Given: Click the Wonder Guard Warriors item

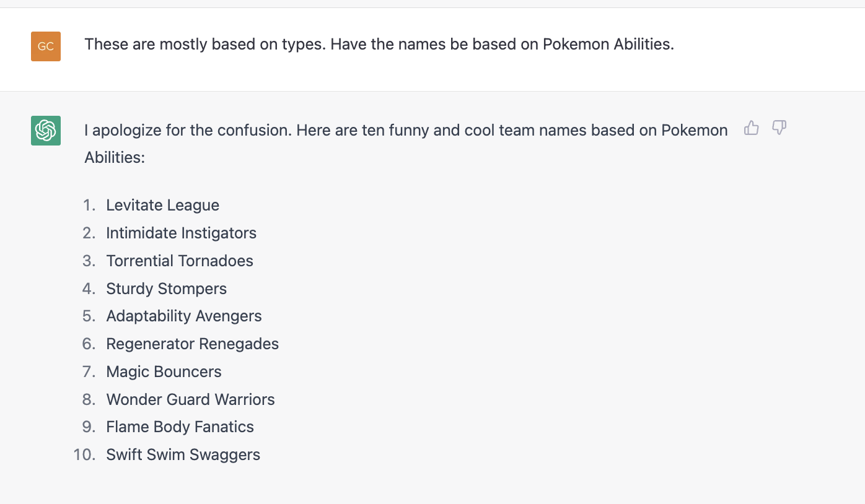Looking at the screenshot, I should (190, 399).
